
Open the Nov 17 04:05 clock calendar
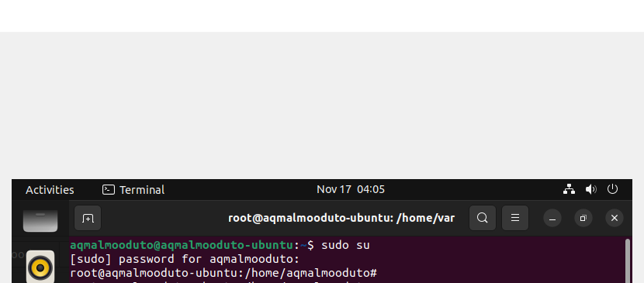(351, 189)
